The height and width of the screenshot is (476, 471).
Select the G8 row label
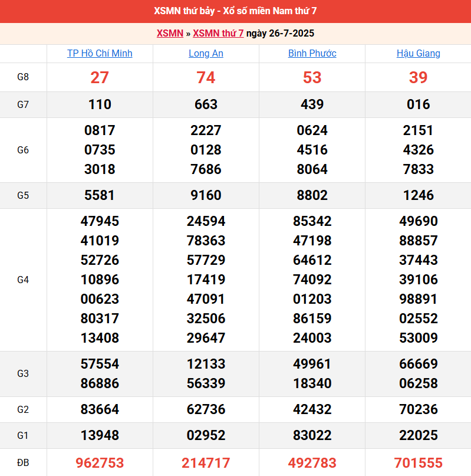coord(23,77)
